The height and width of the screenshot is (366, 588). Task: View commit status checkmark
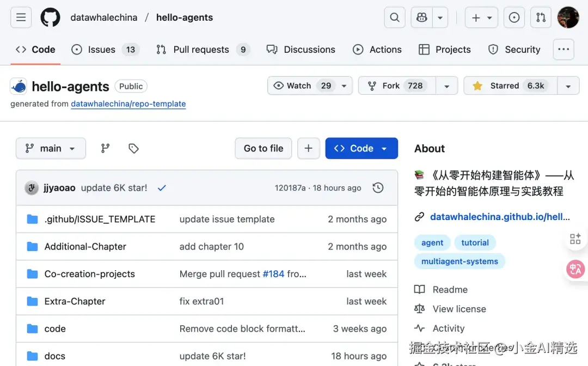point(162,188)
